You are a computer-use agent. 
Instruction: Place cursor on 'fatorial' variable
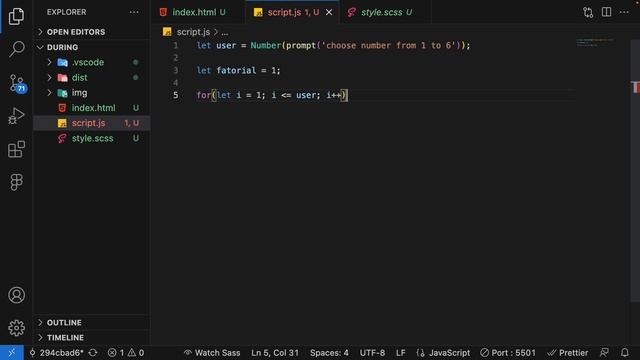(x=236, y=70)
